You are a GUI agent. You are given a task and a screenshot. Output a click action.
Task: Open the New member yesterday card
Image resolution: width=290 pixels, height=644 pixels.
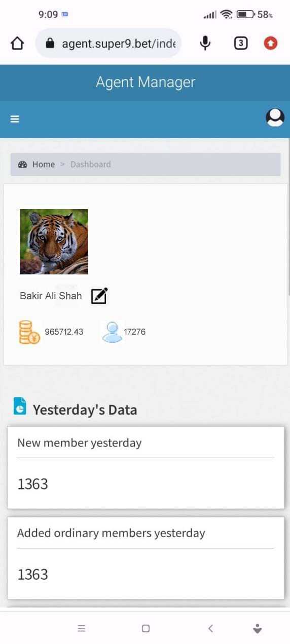pos(146,468)
